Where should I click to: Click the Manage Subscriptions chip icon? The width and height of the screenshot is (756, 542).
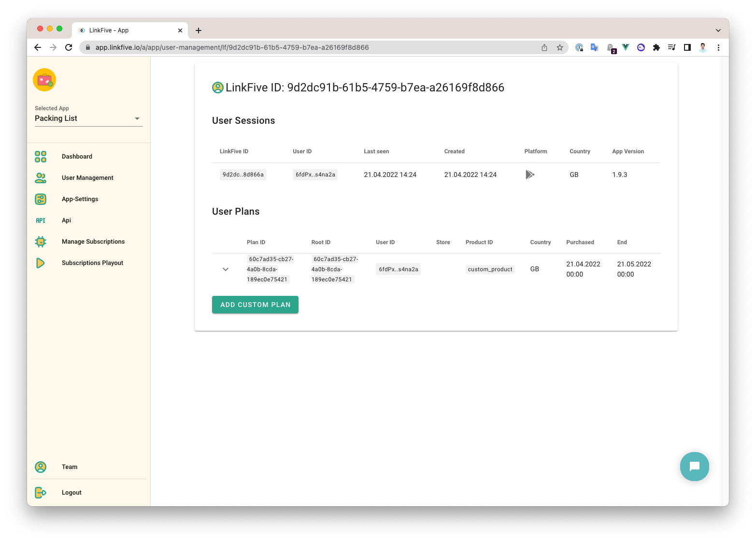coord(41,242)
